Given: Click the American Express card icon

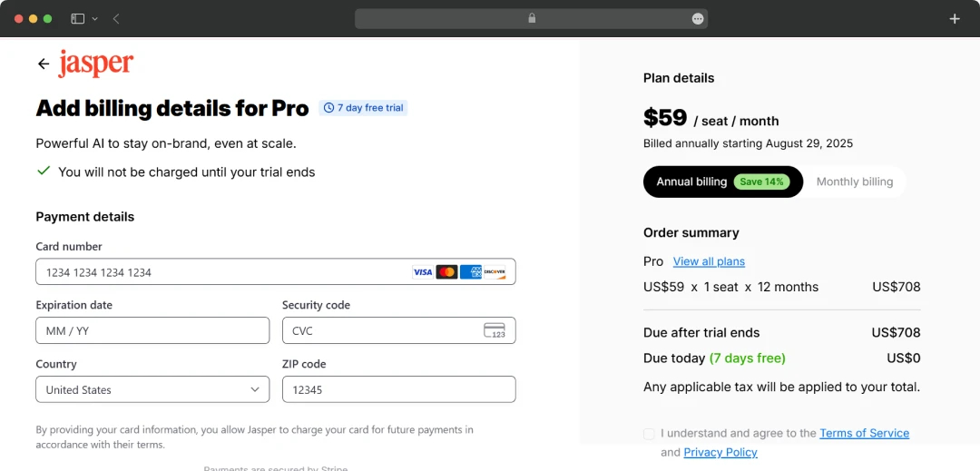Looking at the screenshot, I should tap(470, 272).
